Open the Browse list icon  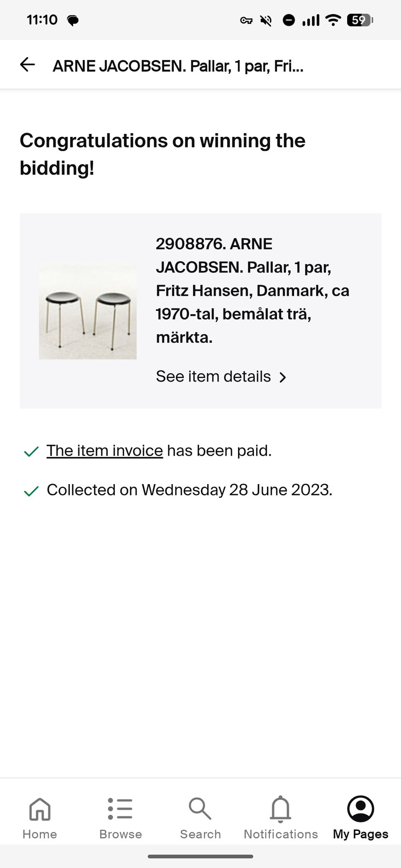click(x=120, y=809)
